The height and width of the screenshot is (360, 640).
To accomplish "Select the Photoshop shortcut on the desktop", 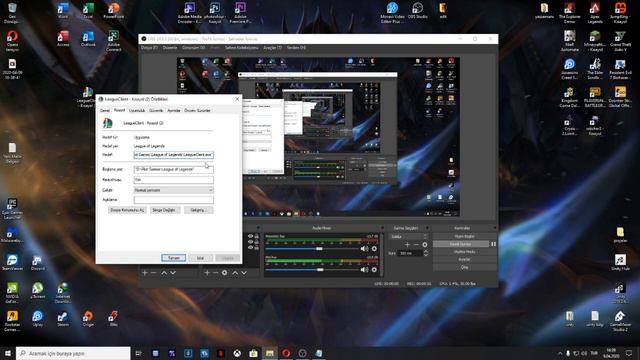I will tap(215, 13).
